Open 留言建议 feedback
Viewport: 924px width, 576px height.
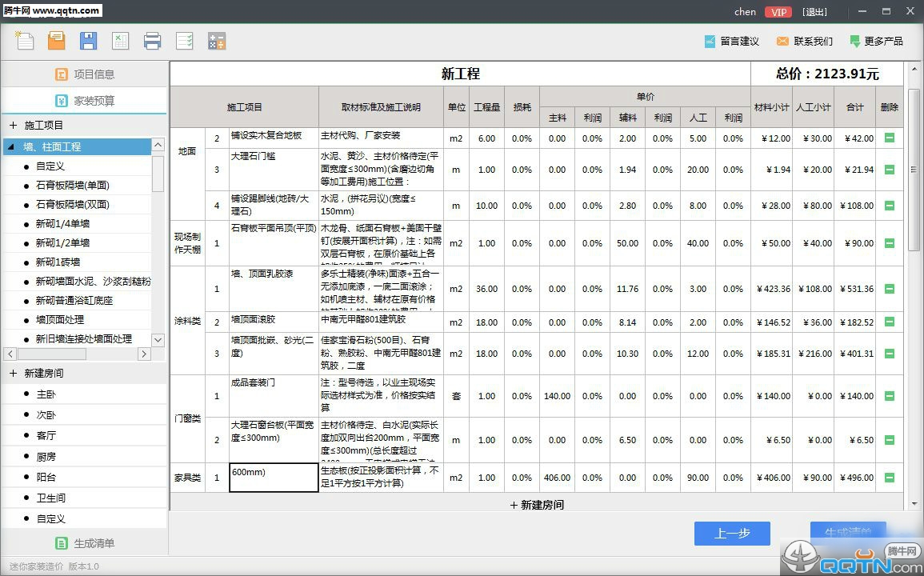tap(732, 42)
